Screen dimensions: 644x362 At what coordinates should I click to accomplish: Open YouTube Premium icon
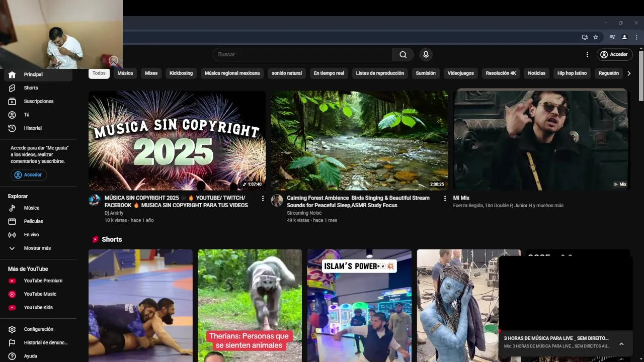point(12,281)
